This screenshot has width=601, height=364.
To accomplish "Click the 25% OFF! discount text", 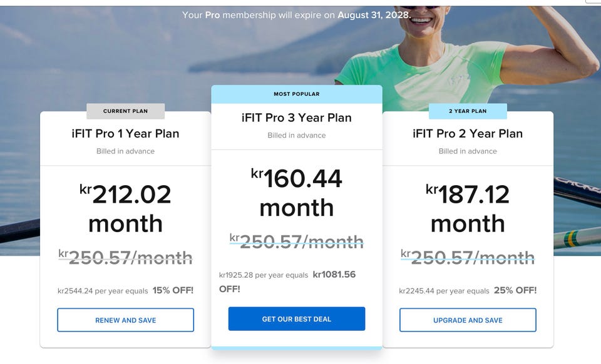I will [x=515, y=290].
